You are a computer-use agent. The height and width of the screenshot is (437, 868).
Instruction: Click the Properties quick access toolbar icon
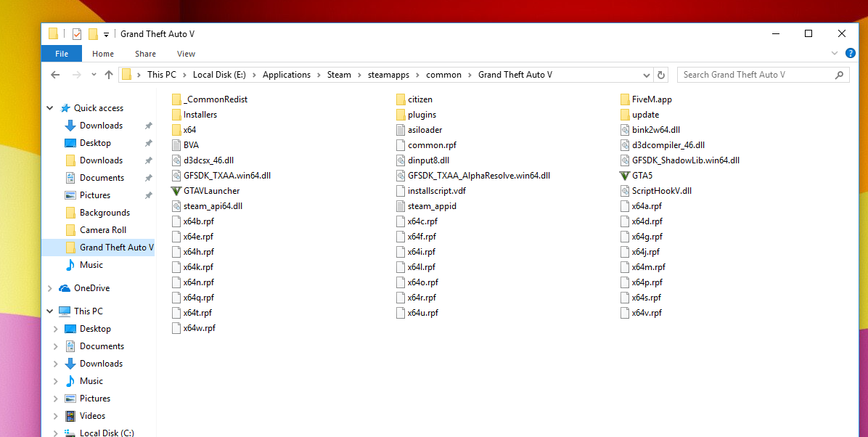point(77,34)
